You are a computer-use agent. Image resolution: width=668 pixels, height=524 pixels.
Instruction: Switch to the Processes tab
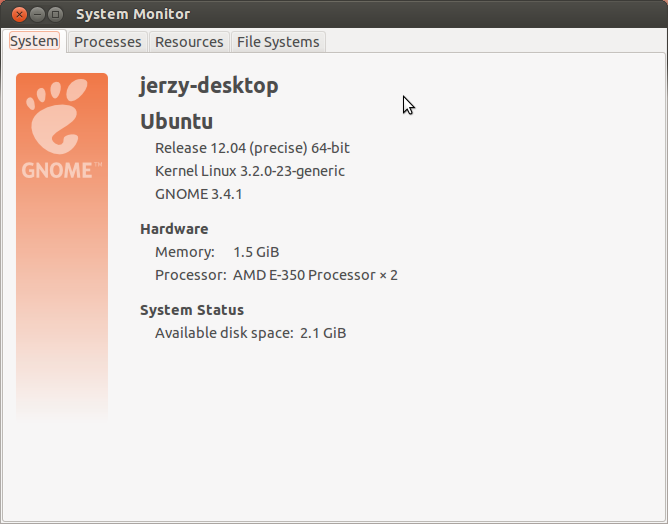(108, 42)
